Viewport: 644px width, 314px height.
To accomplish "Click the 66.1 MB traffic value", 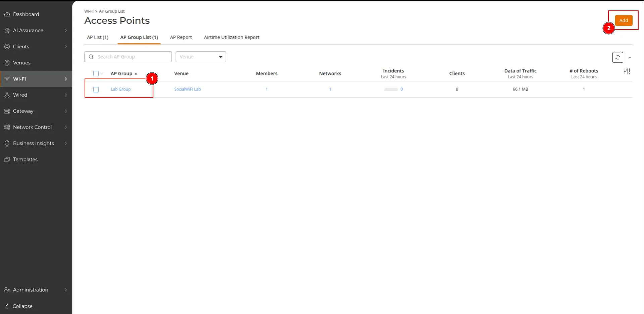I will tap(520, 89).
